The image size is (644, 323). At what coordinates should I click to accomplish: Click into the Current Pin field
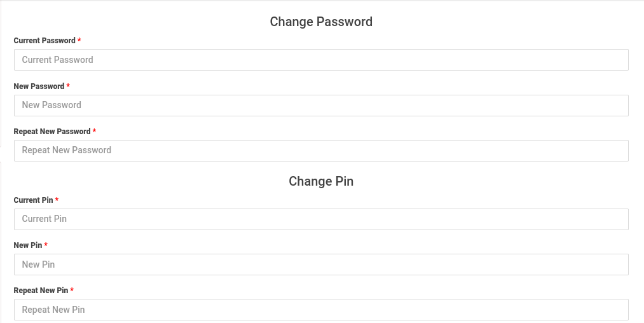coord(321,219)
